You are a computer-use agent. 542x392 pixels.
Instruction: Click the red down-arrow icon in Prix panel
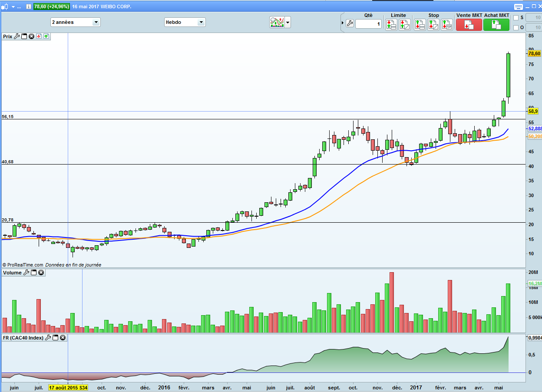click(39, 36)
